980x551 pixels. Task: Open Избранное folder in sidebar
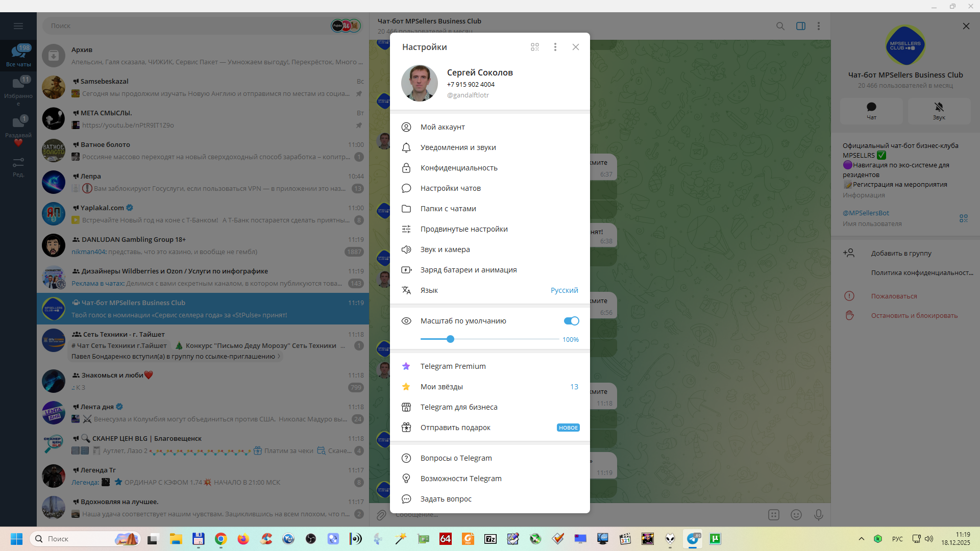[x=18, y=90]
